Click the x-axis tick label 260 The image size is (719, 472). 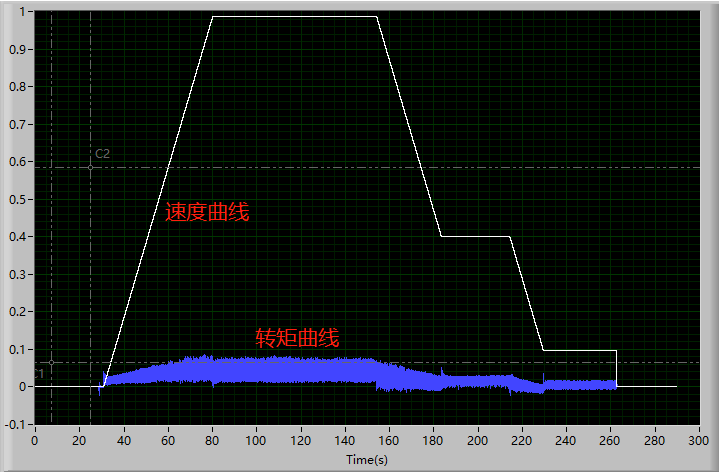pyautogui.click(x=611, y=440)
